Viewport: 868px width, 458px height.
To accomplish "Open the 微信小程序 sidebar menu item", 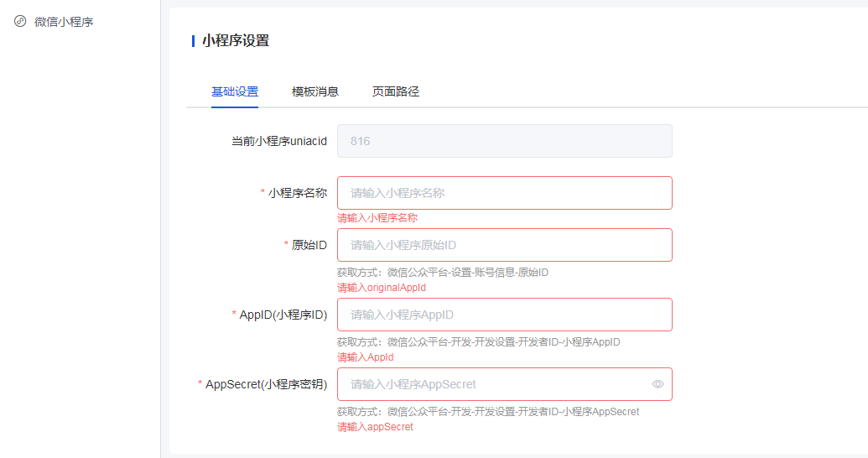I will pos(54,22).
